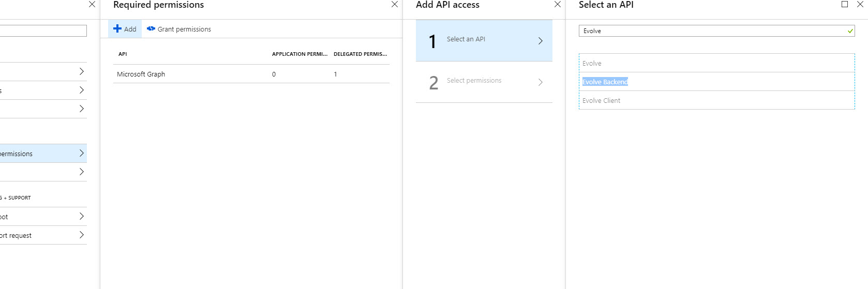Select step 1 Select an API

pos(484,40)
